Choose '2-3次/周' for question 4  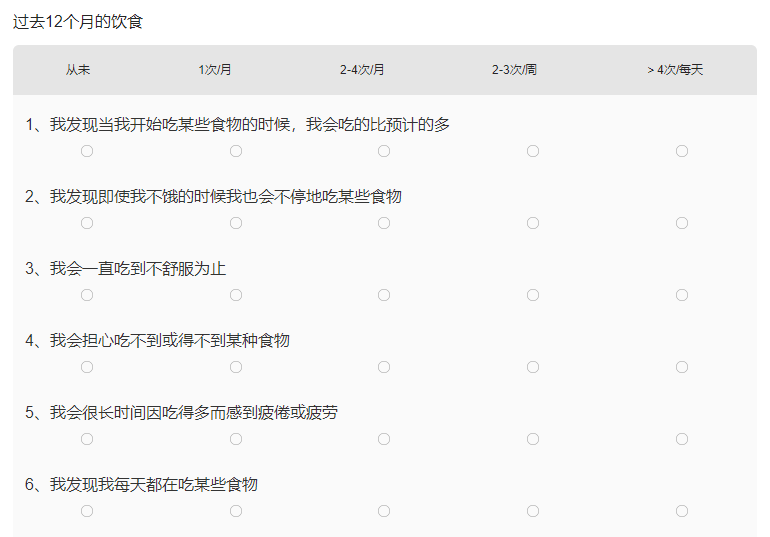coord(533,367)
